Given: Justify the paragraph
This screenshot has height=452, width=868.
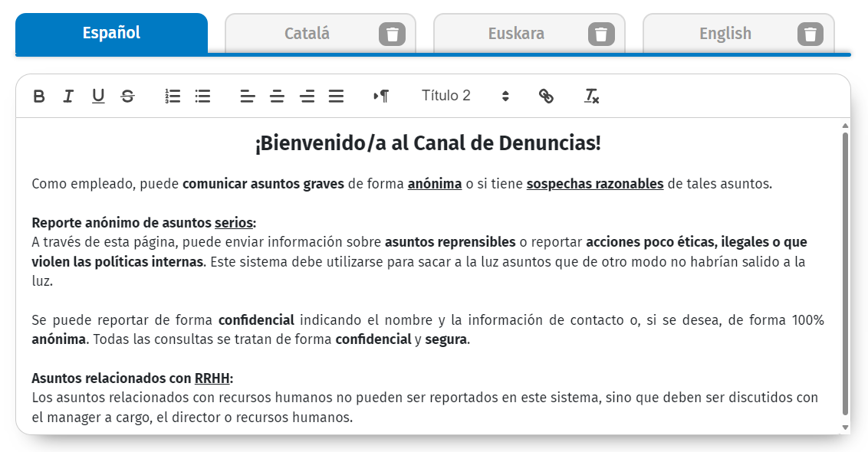Looking at the screenshot, I should [x=336, y=96].
